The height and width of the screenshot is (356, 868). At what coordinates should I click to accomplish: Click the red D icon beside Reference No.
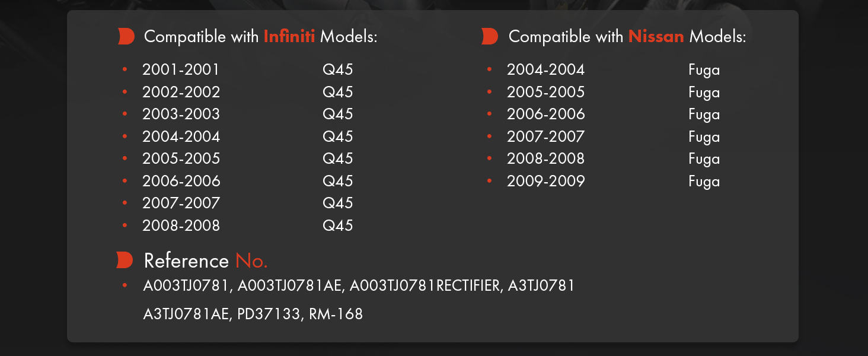[x=125, y=260]
